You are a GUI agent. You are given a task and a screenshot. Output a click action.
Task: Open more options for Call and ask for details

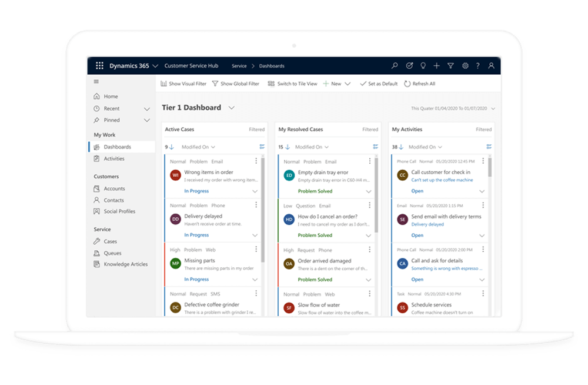click(x=483, y=249)
